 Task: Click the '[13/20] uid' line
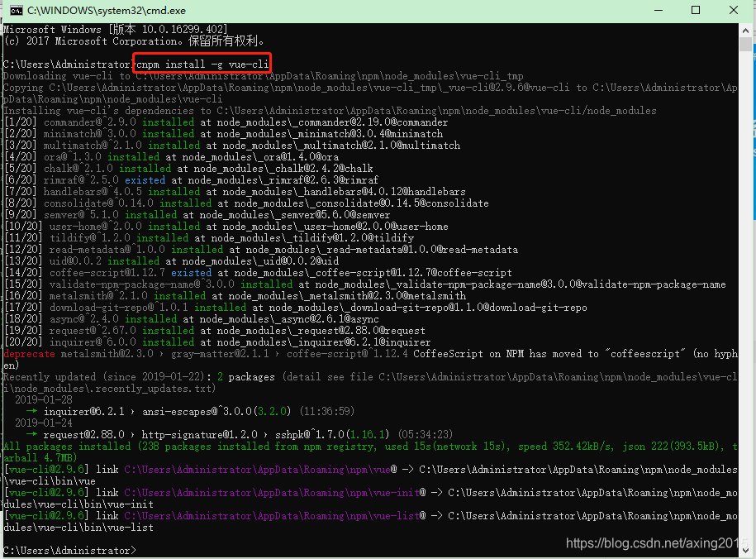(171, 261)
